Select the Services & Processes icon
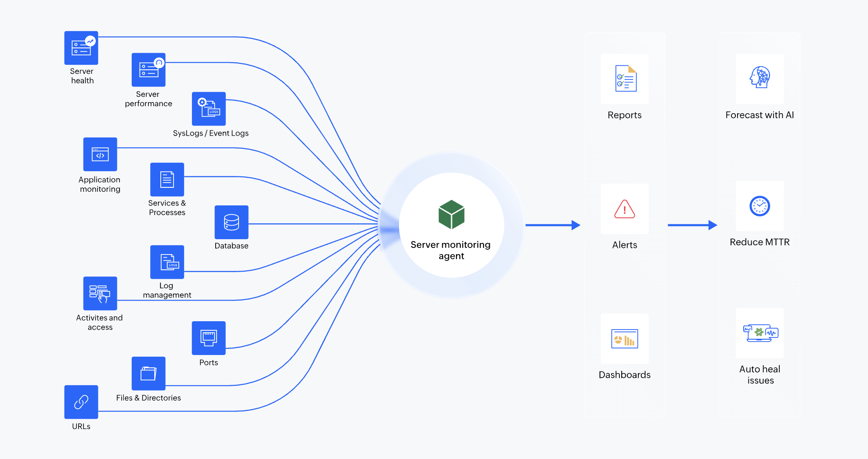Viewport: 868px width, 459px height. tap(167, 179)
